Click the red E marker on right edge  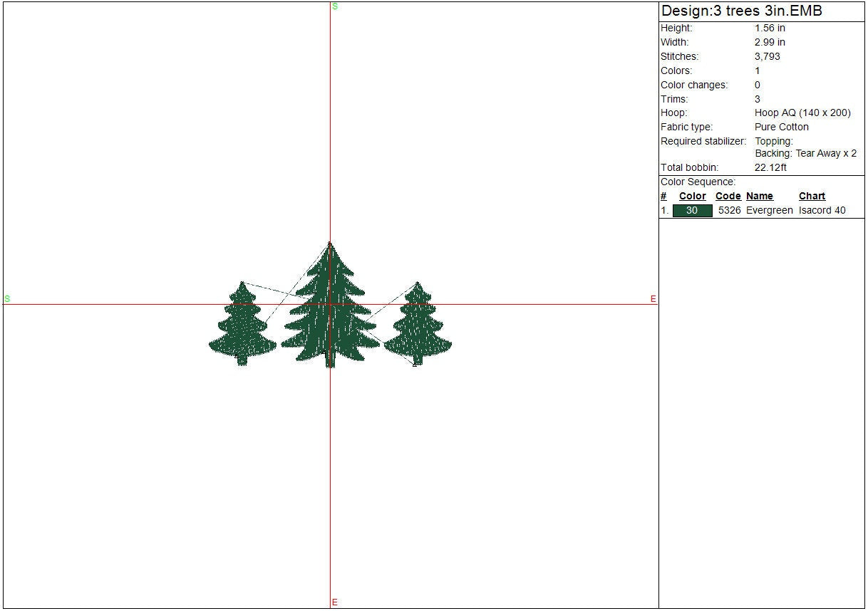[653, 299]
